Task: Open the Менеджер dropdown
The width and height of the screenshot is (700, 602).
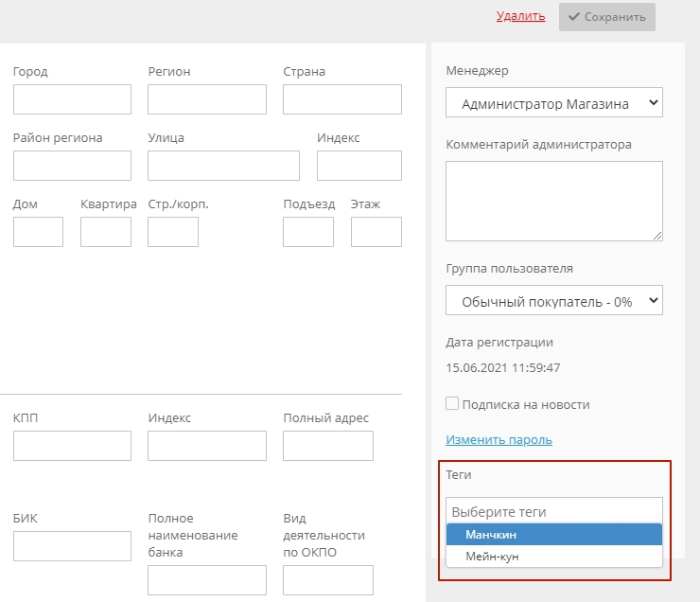Action: tap(553, 103)
